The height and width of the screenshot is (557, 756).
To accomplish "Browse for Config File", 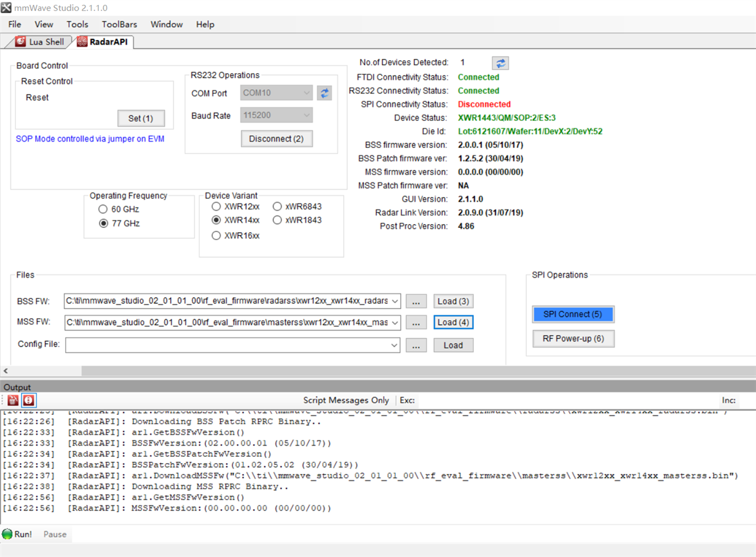I will (416, 345).
